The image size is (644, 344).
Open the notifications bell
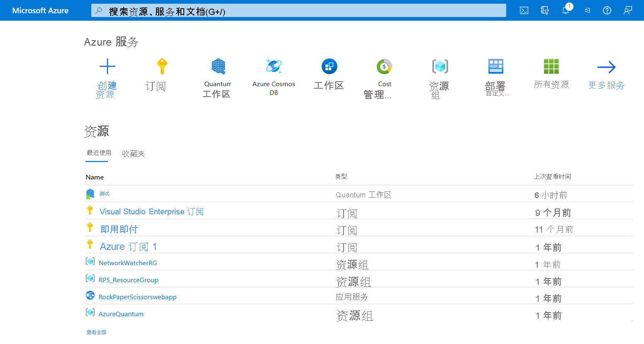coord(566,10)
